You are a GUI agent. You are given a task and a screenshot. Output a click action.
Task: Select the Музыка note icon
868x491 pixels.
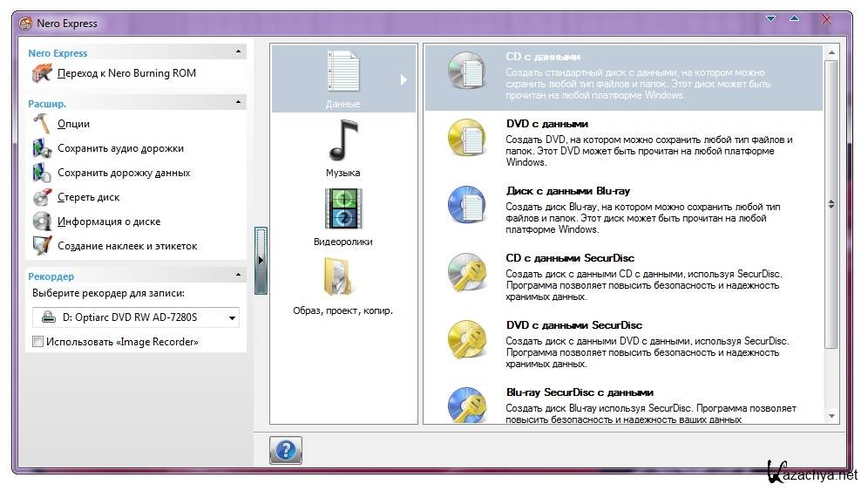pyautogui.click(x=342, y=141)
